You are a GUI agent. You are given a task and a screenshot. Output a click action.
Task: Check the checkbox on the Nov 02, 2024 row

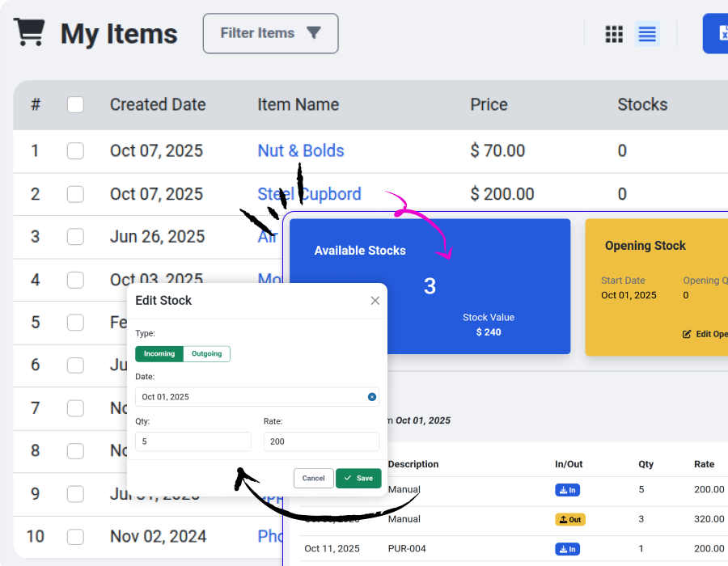tap(75, 537)
